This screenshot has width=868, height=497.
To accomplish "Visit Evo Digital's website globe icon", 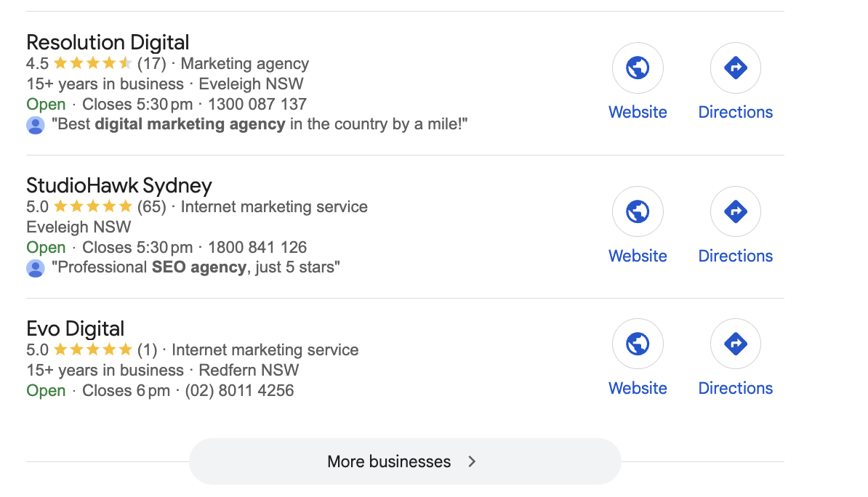I will tap(638, 344).
